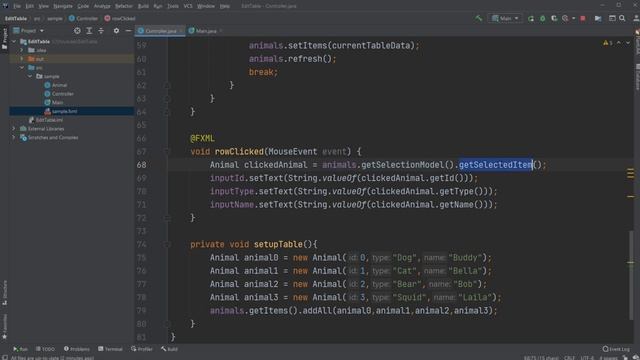640x360 pixels.
Task: Select Controller class in project tree
Action: (59, 94)
